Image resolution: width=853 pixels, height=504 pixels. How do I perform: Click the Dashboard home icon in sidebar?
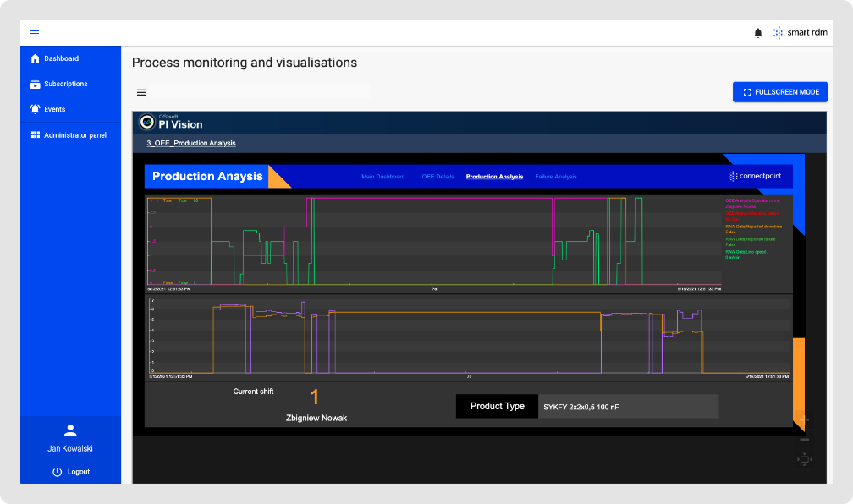[x=35, y=58]
